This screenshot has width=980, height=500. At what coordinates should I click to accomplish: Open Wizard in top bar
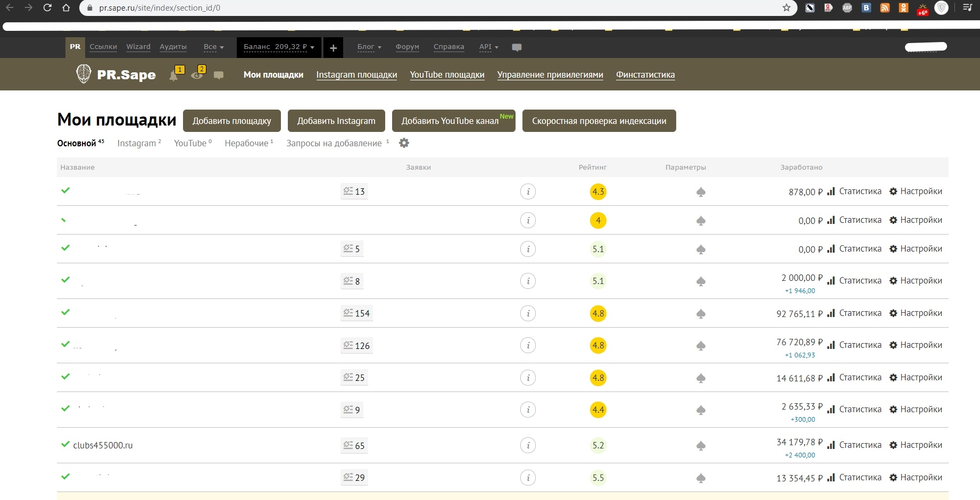pyautogui.click(x=138, y=47)
